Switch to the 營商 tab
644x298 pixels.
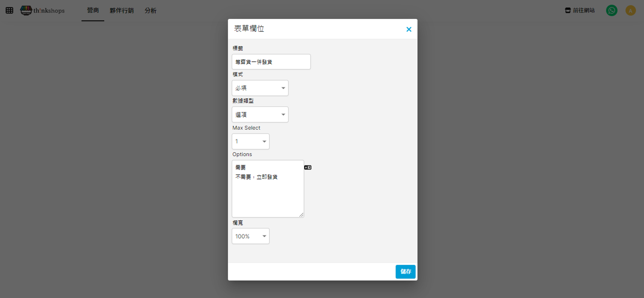pyautogui.click(x=93, y=10)
